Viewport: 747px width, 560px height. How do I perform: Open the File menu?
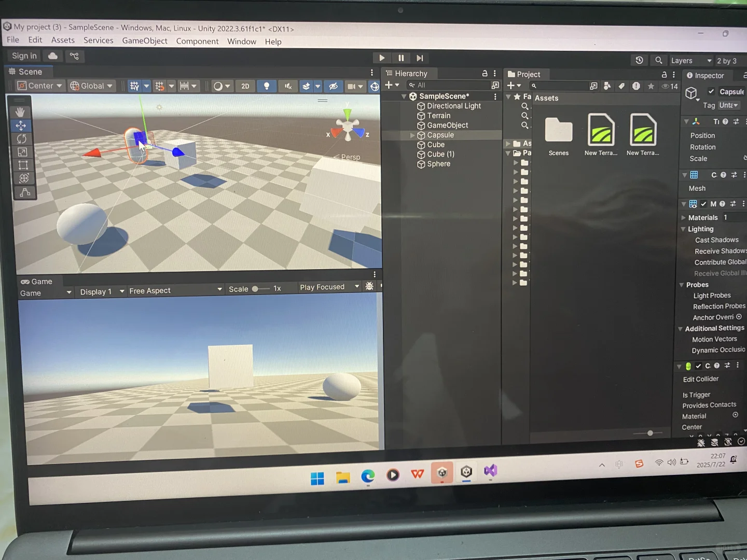(13, 40)
